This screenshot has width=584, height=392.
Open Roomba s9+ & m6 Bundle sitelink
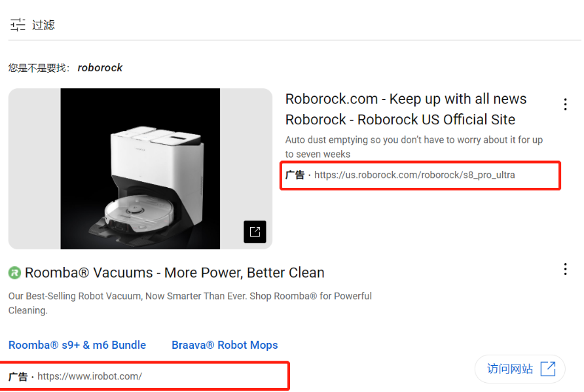coord(77,345)
